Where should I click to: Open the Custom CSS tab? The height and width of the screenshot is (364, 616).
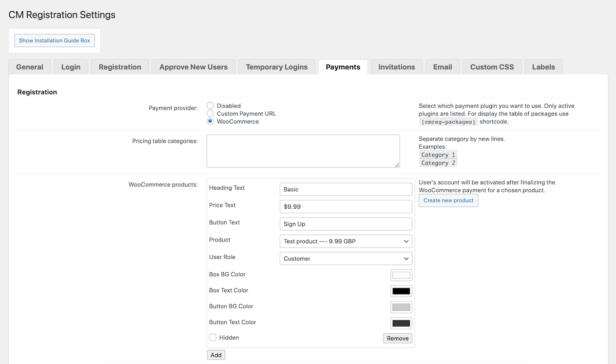tap(492, 67)
